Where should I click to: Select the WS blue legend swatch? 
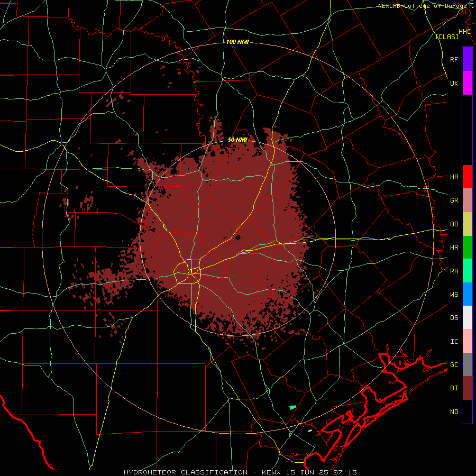coord(467,294)
